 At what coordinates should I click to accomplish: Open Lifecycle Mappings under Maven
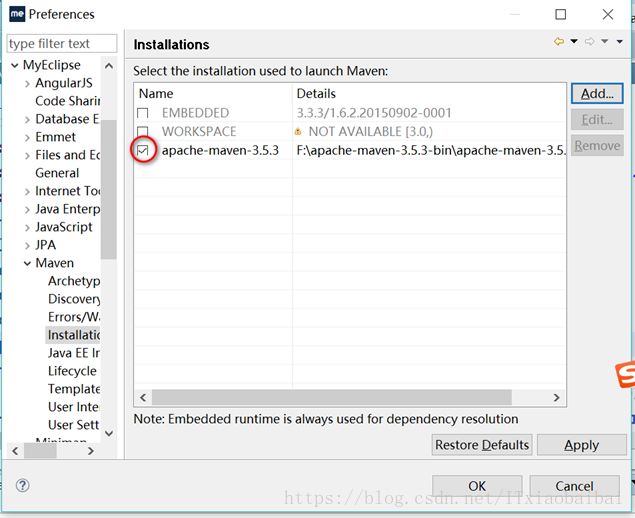(72, 371)
